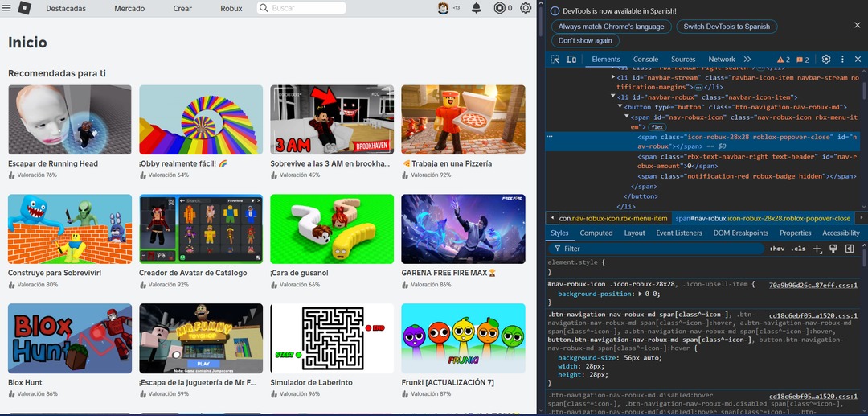Open the 70a9b96d26c…87eff.css:1 source link
Screen dimensions: 868x416
[x=813, y=285]
